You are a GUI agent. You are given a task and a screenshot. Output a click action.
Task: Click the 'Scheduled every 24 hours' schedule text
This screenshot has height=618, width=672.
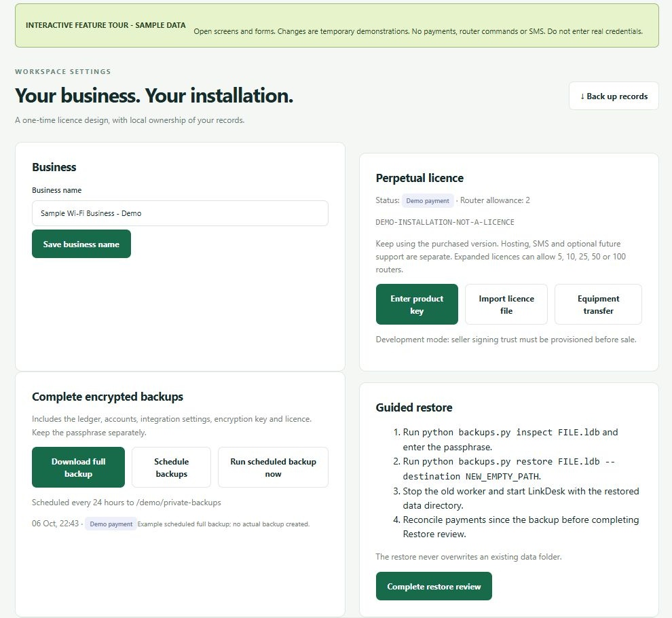coord(126,502)
